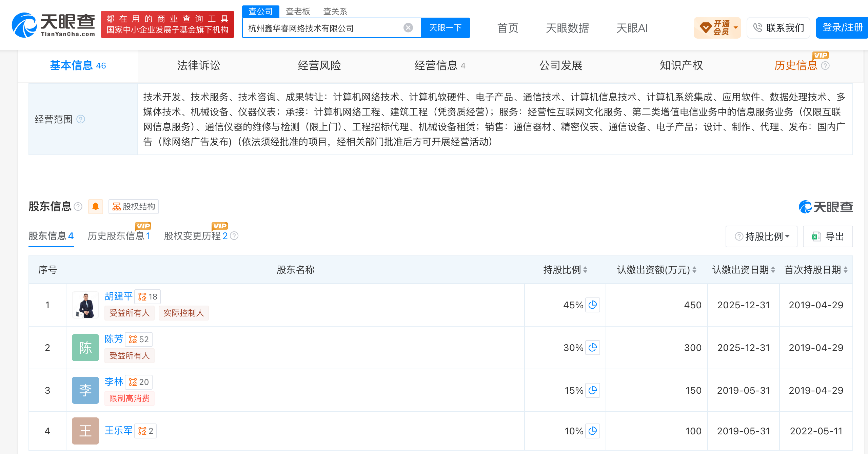Click the 李 avatar tile
The height and width of the screenshot is (454, 868).
coord(85,390)
